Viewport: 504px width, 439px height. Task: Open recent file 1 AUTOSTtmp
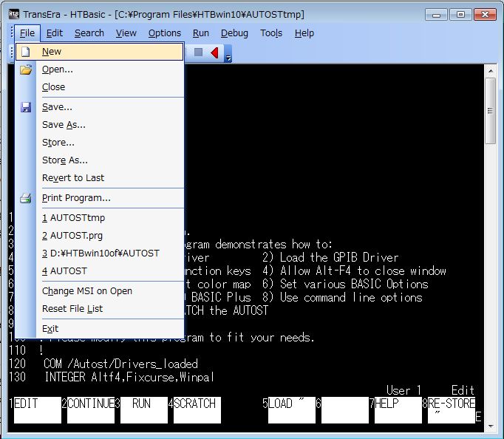pyautogui.click(x=100, y=218)
